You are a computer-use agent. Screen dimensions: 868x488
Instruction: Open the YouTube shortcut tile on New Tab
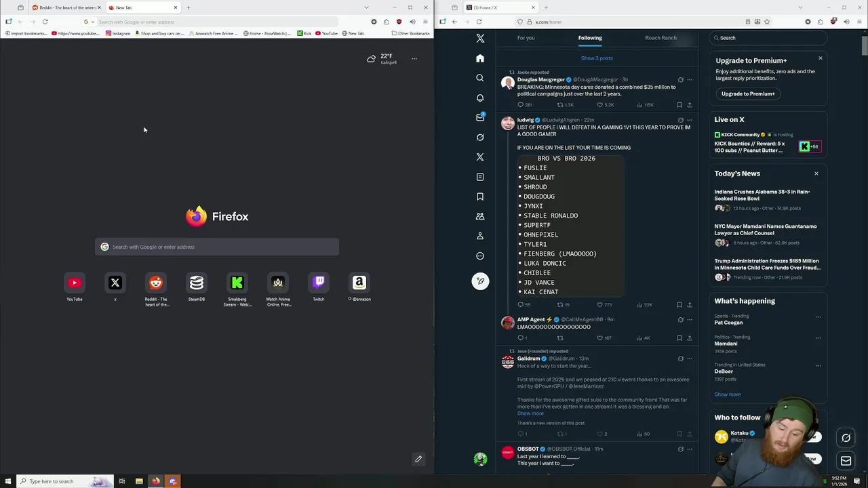coord(75,283)
